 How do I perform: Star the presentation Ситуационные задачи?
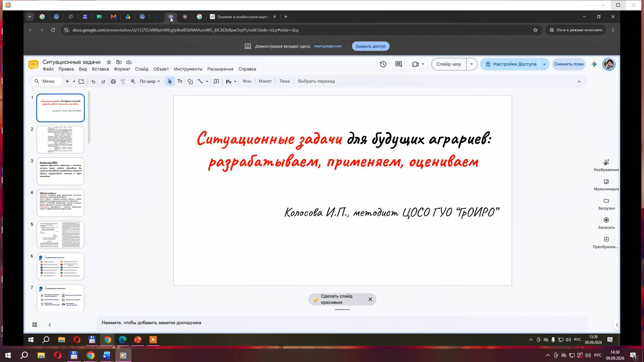tap(109, 62)
